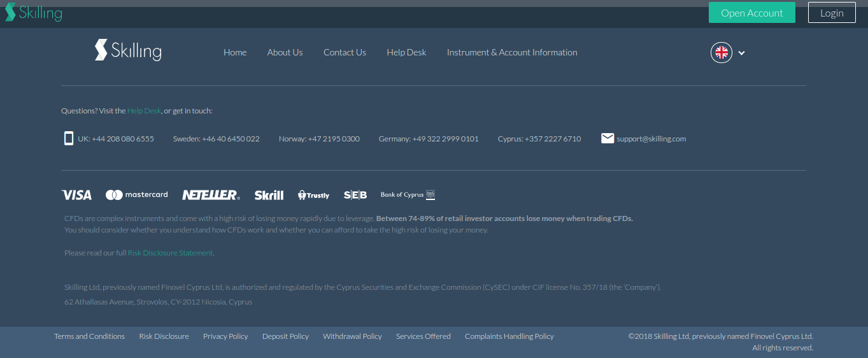The height and width of the screenshot is (358, 868).
Task: Click the Skilling logo in the top bar
Action: tap(34, 12)
